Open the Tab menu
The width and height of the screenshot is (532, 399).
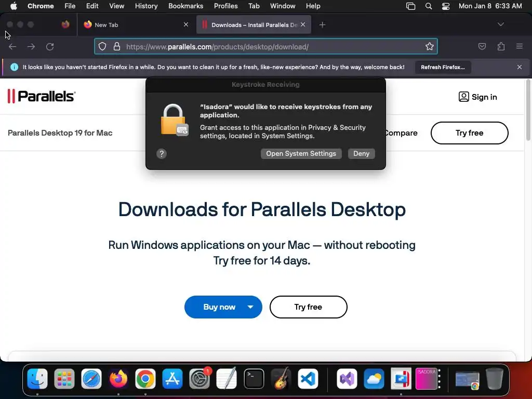[254, 6]
